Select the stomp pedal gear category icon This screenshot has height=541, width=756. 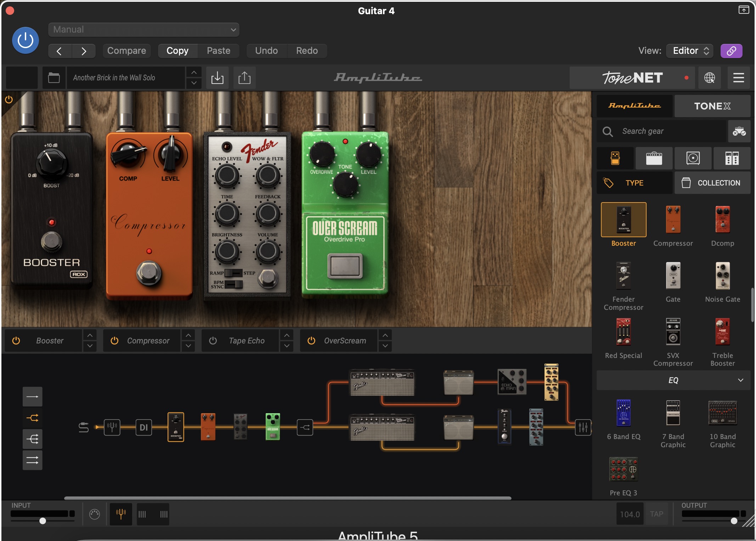click(615, 158)
